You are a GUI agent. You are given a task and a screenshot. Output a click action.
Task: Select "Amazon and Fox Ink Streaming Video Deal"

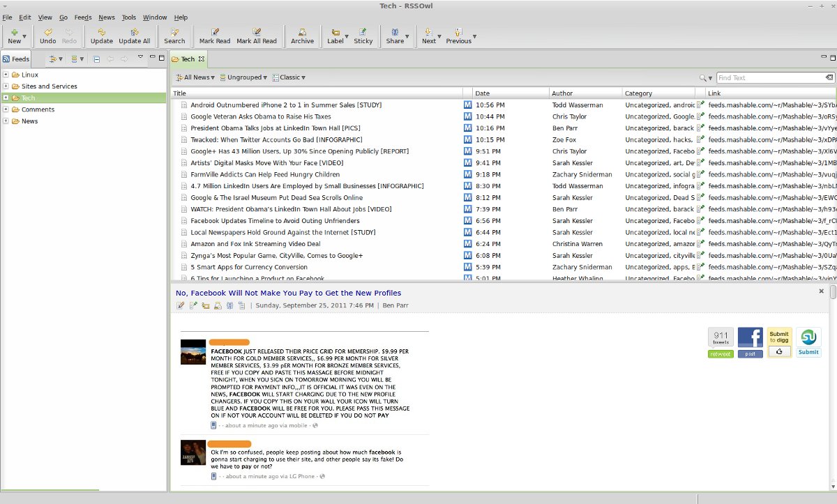click(x=255, y=244)
